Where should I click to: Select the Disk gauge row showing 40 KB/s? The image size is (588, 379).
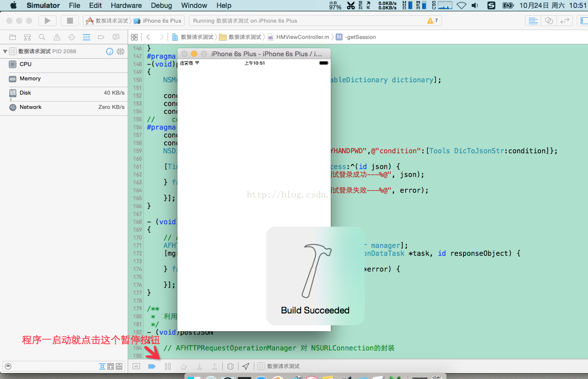pyautogui.click(x=64, y=93)
